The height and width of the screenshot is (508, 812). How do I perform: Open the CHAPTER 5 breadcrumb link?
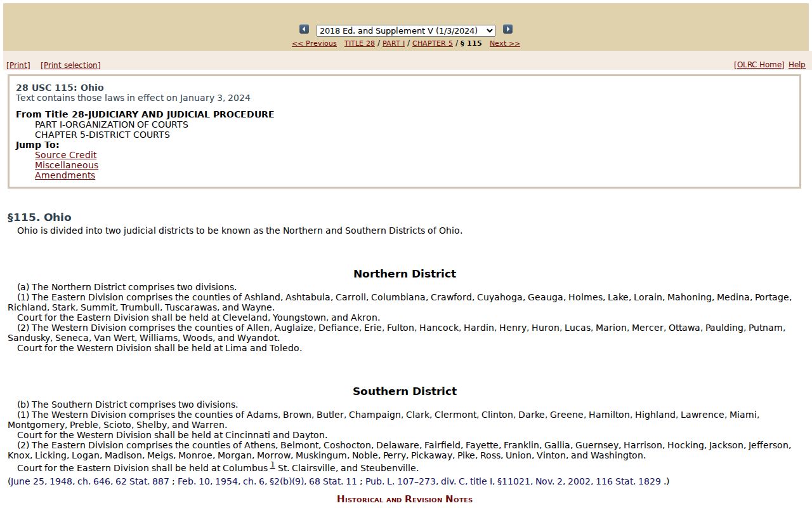click(x=433, y=43)
